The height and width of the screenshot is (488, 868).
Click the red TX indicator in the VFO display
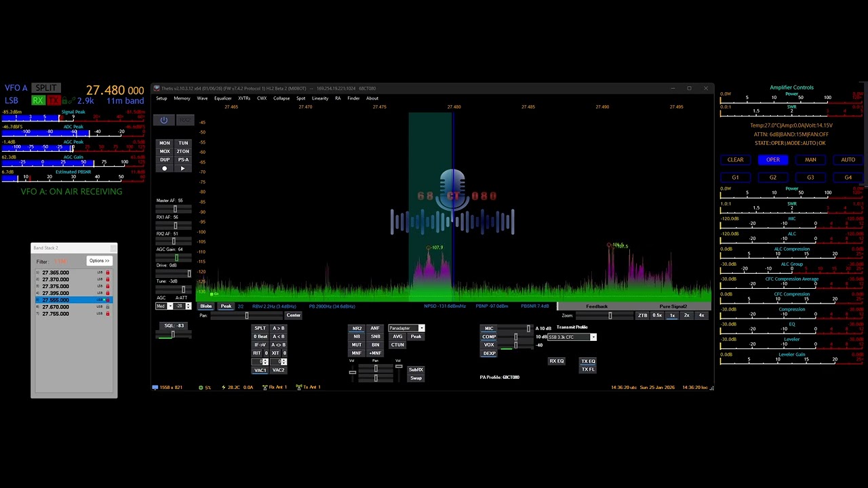click(x=54, y=101)
